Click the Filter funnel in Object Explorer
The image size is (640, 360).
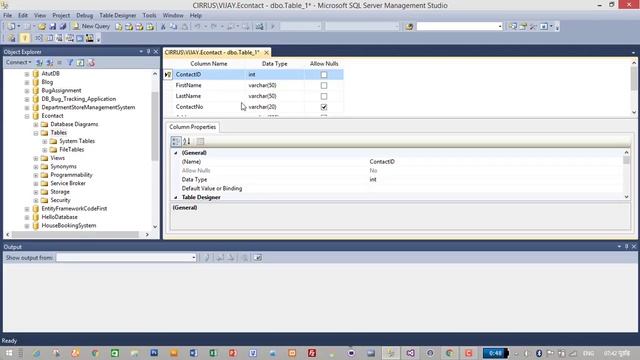pos(70,62)
